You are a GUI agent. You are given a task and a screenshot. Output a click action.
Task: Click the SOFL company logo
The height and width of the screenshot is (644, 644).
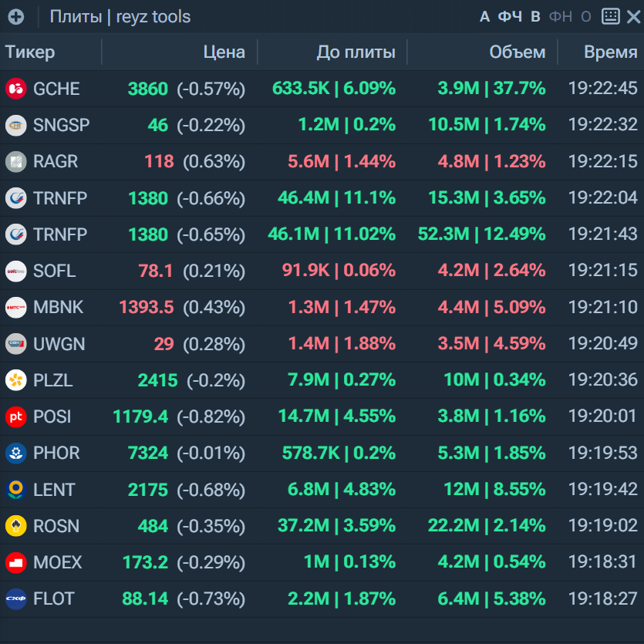point(16,271)
